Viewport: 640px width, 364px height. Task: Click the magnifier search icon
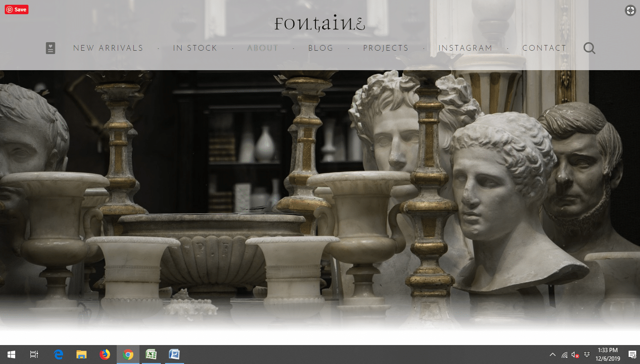(x=589, y=48)
